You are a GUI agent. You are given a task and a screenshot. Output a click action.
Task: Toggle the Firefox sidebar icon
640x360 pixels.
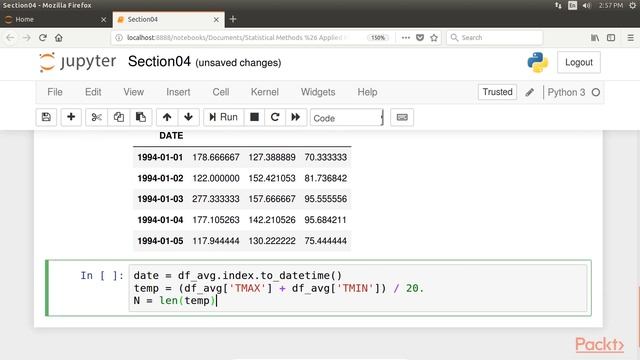click(x=611, y=38)
